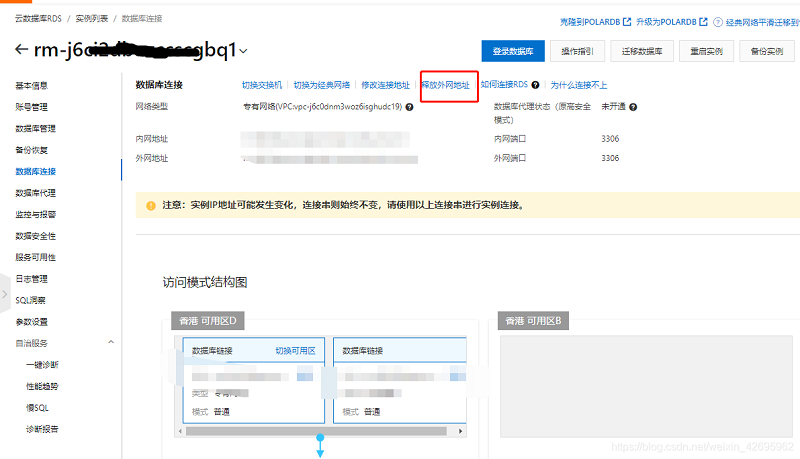Open 诊断报告 under 自治服务
The width and height of the screenshot is (800, 459).
coord(42,429)
